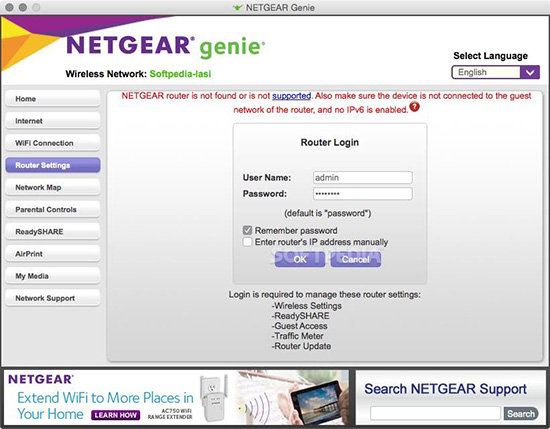The image size is (550, 429).
Task: Click the window close button in title bar
Action: click(x=9, y=7)
